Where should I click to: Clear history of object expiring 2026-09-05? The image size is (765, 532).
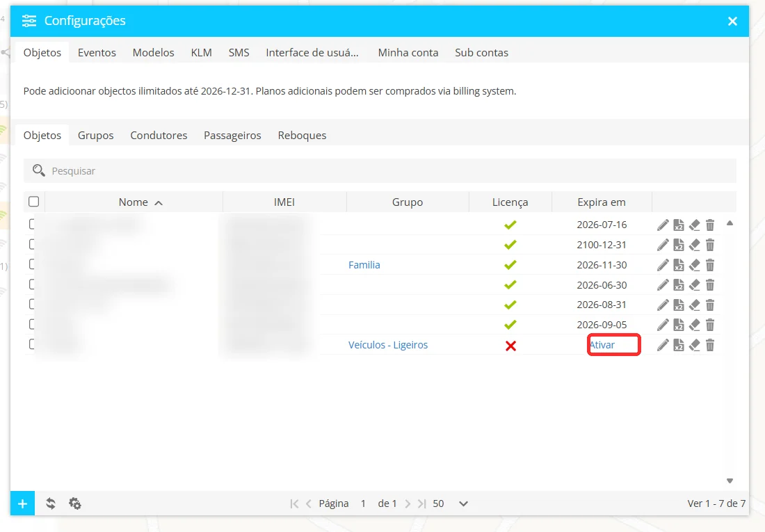pos(694,325)
